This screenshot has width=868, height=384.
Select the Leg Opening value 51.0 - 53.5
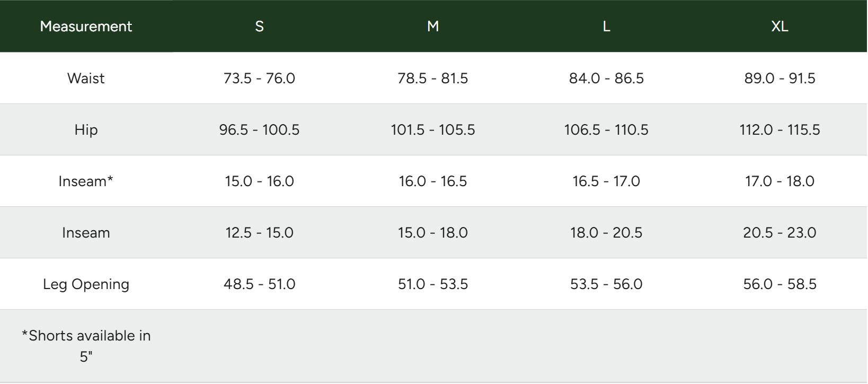click(433, 284)
